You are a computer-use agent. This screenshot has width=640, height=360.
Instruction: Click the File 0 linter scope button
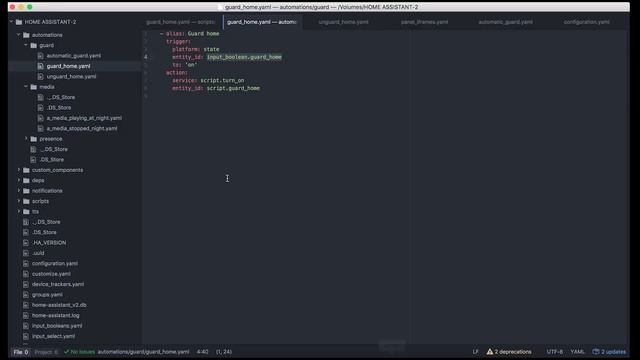[21, 352]
